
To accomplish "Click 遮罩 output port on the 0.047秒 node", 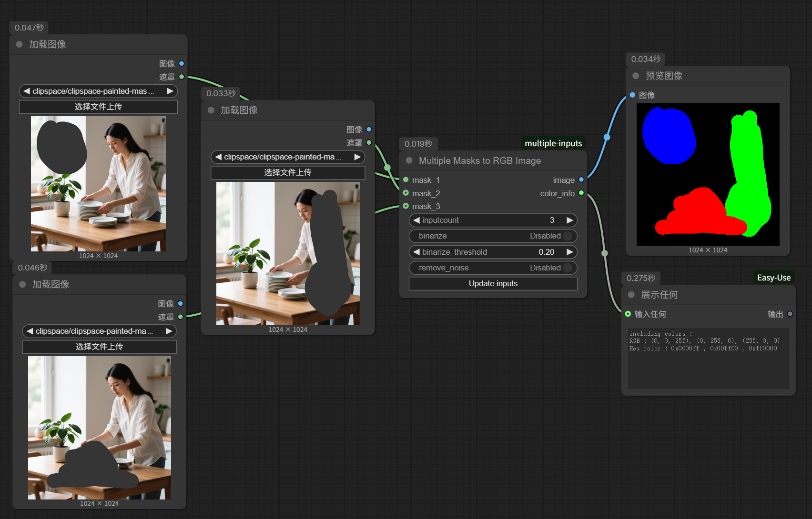I will 182,77.
